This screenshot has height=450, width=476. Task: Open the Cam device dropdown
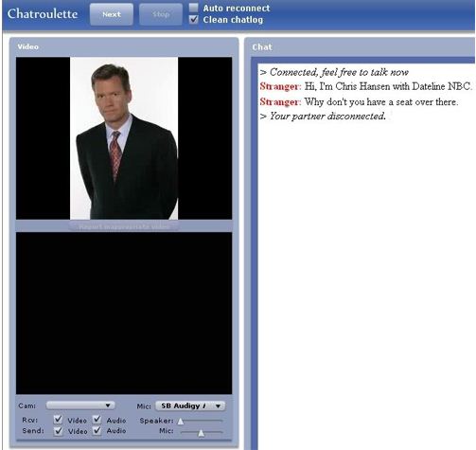click(x=80, y=405)
